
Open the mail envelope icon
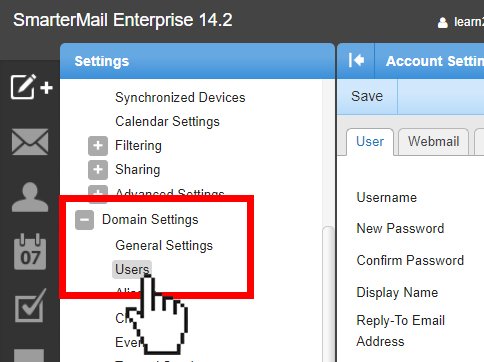[x=30, y=142]
